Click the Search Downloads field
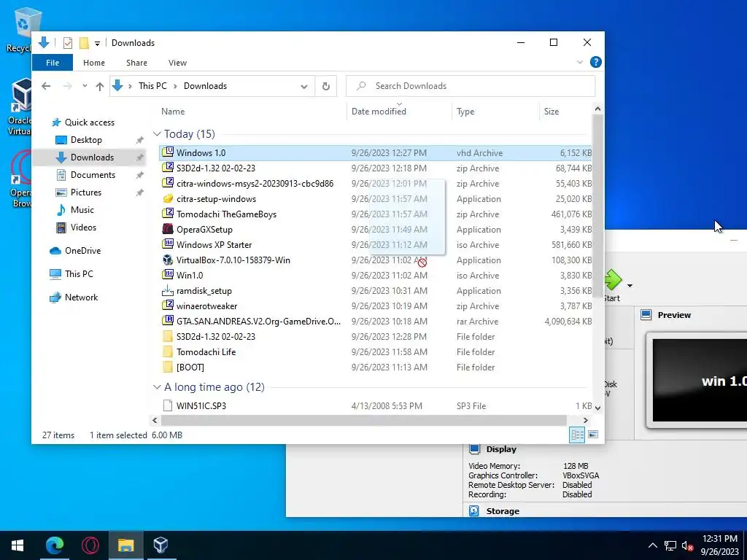This screenshot has height=560, width=747. [x=471, y=86]
